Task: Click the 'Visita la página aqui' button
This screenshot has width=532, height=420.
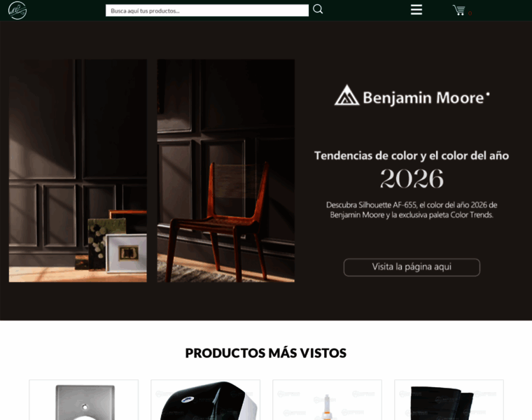Action: (x=412, y=267)
